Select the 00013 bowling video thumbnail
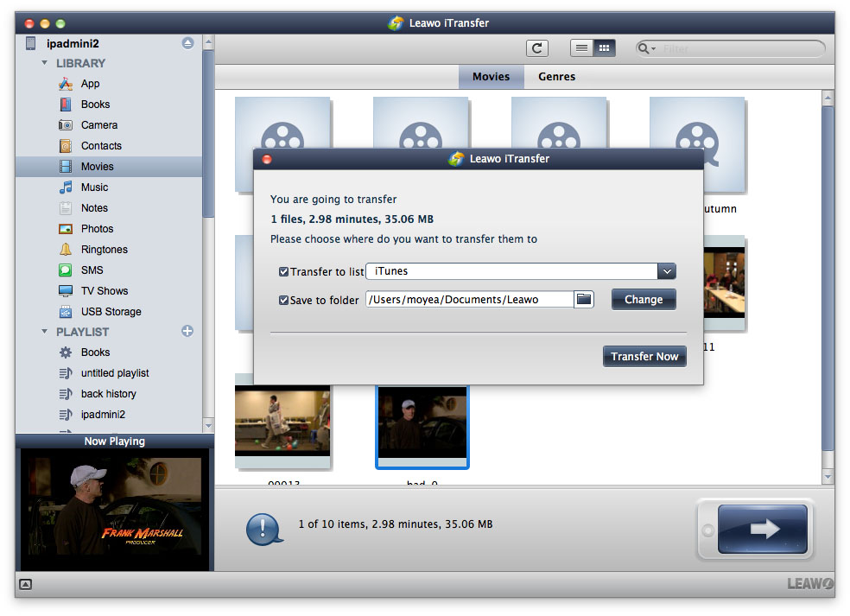Image resolution: width=850 pixels, height=616 pixels. pos(282,421)
